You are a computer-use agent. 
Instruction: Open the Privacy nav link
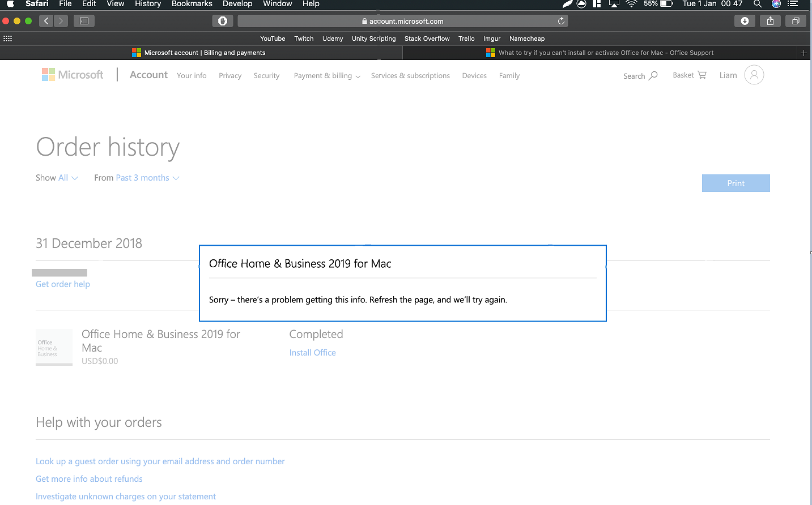(230, 76)
